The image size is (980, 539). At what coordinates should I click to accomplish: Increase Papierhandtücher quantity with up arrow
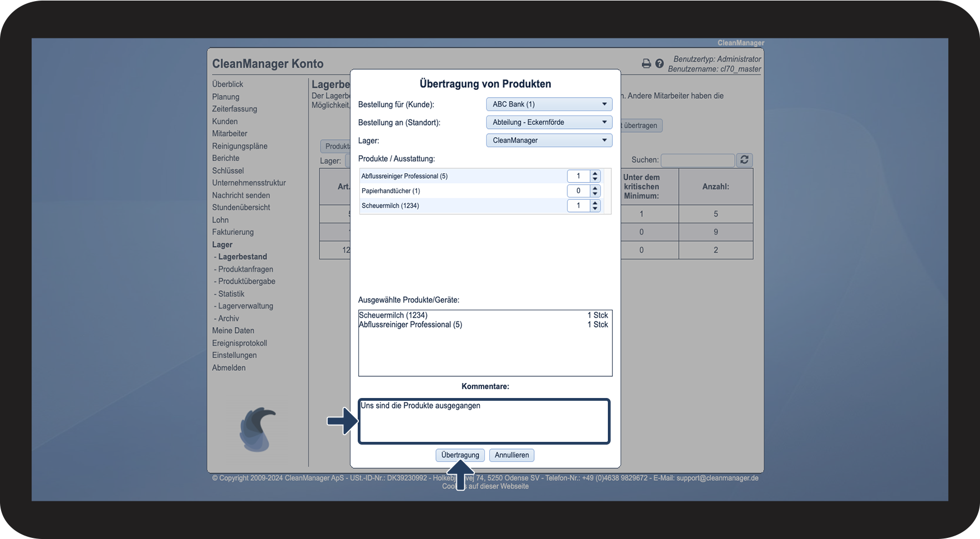(x=595, y=188)
